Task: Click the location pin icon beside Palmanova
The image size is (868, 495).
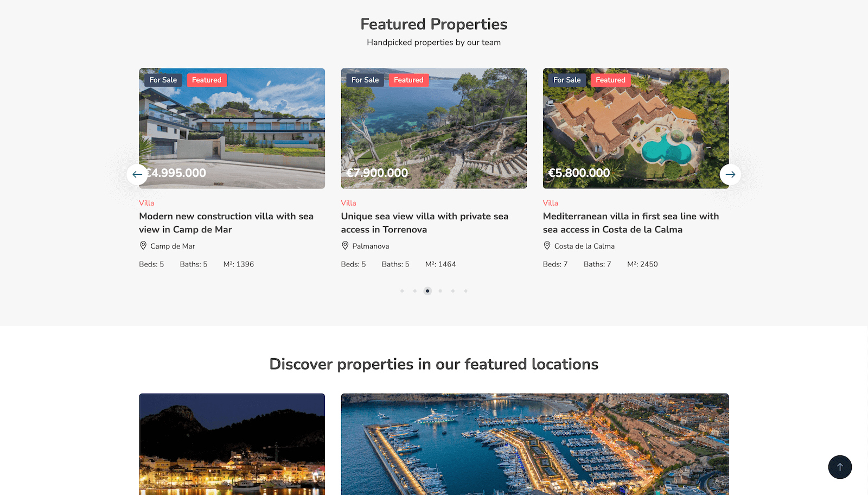Action: click(345, 245)
